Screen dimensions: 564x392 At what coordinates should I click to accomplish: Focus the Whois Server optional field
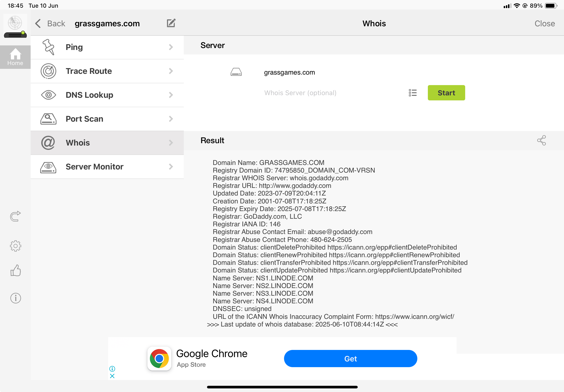[300, 93]
